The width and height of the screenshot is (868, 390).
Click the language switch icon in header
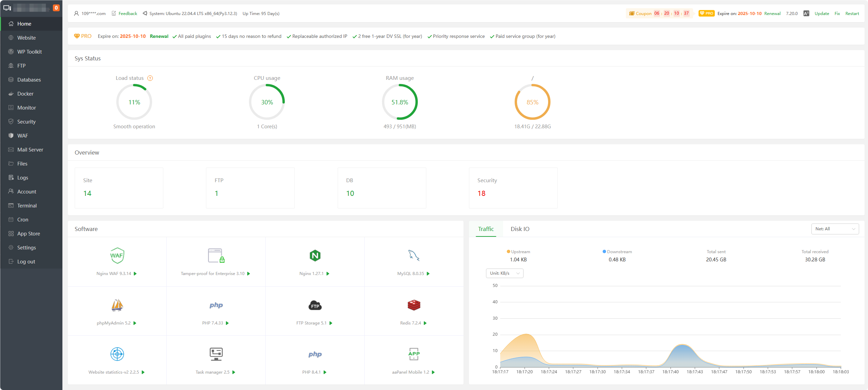click(806, 14)
